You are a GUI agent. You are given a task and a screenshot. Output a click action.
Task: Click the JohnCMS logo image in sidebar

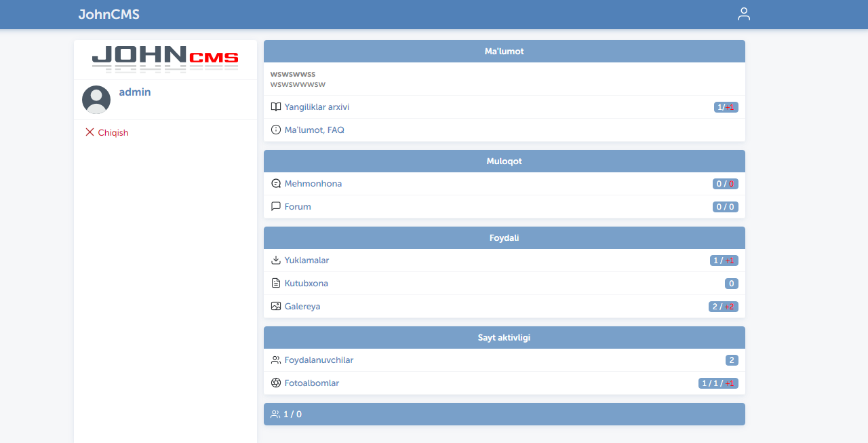tap(165, 59)
